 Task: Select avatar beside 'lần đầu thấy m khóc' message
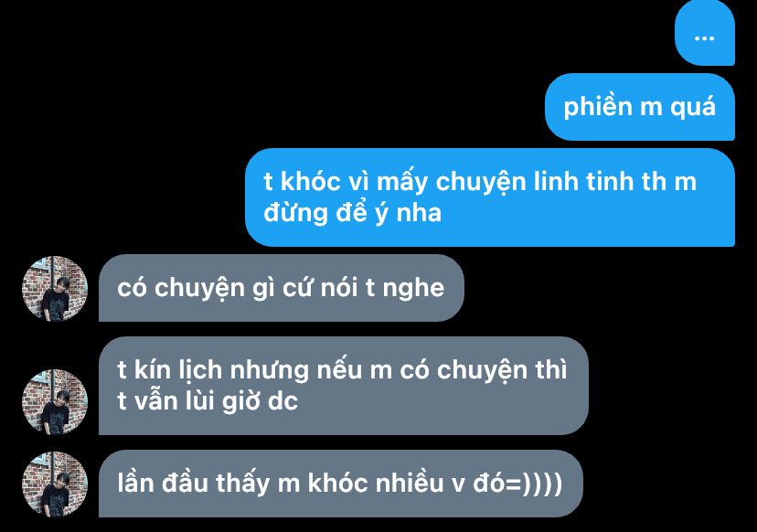55,484
